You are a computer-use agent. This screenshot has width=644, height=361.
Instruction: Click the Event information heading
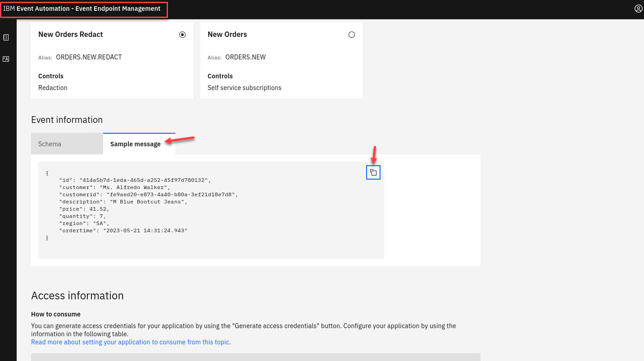(67, 120)
